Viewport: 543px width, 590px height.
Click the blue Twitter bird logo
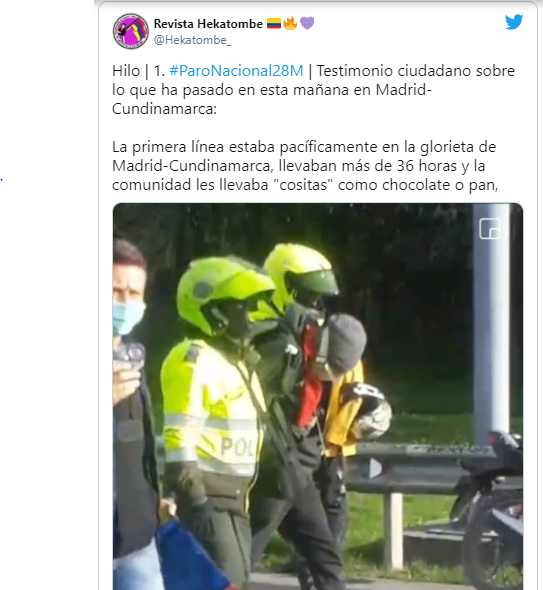[x=514, y=22]
